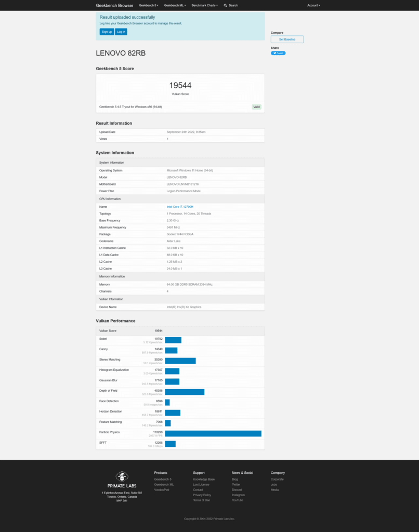Image resolution: width=419 pixels, height=532 pixels.
Task: Click the "LENOVO LNVNB161216" motherboard value
Action: (182, 184)
